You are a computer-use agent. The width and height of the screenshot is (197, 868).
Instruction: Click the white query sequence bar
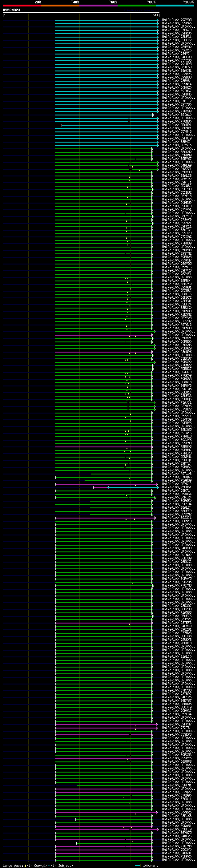coord(81,12)
